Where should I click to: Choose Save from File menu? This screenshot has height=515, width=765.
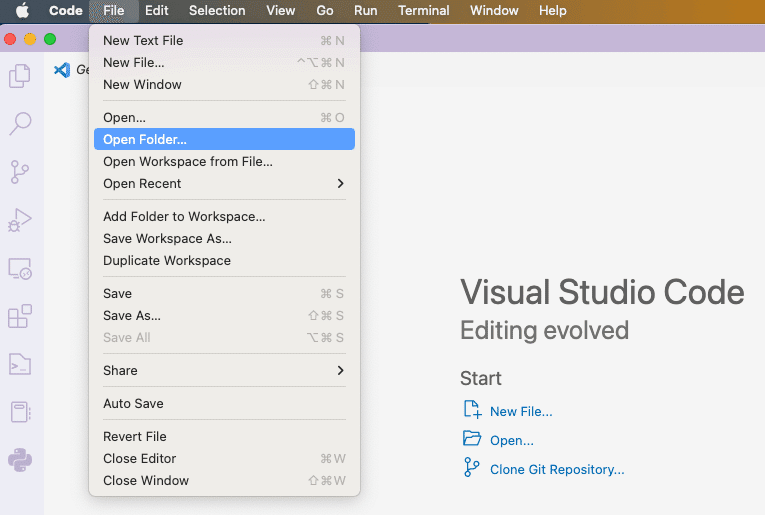point(224,294)
